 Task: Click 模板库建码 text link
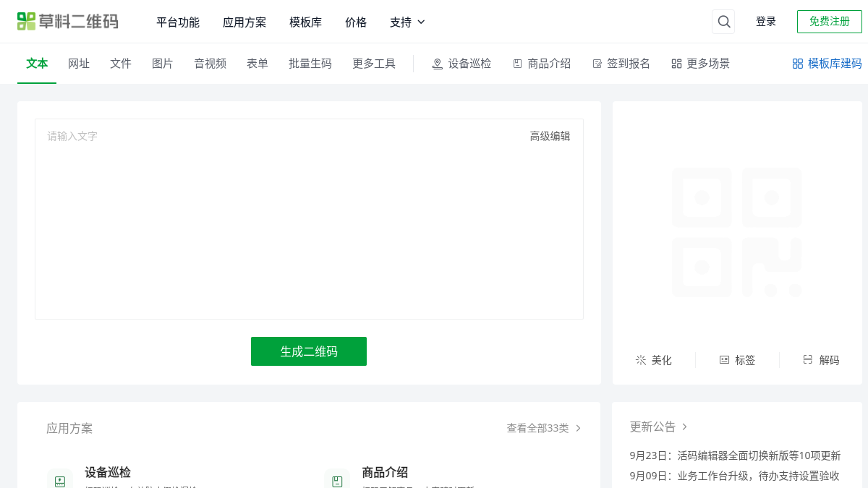click(835, 64)
